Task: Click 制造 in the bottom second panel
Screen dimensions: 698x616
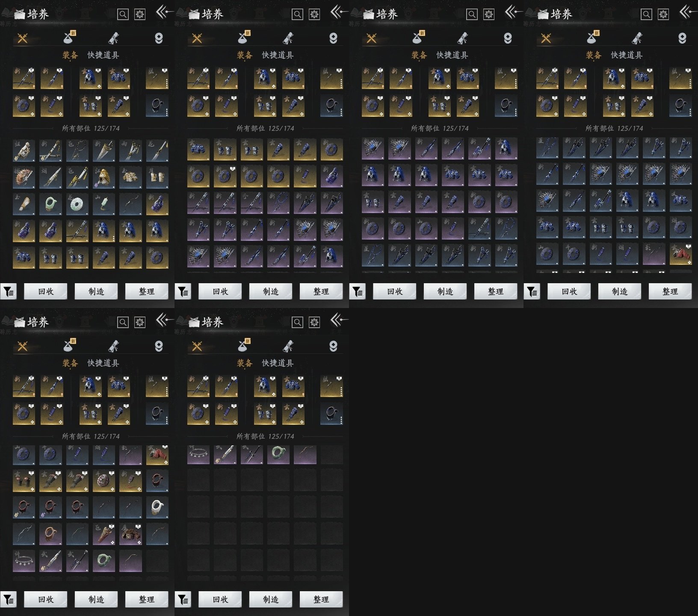Action: click(x=271, y=600)
